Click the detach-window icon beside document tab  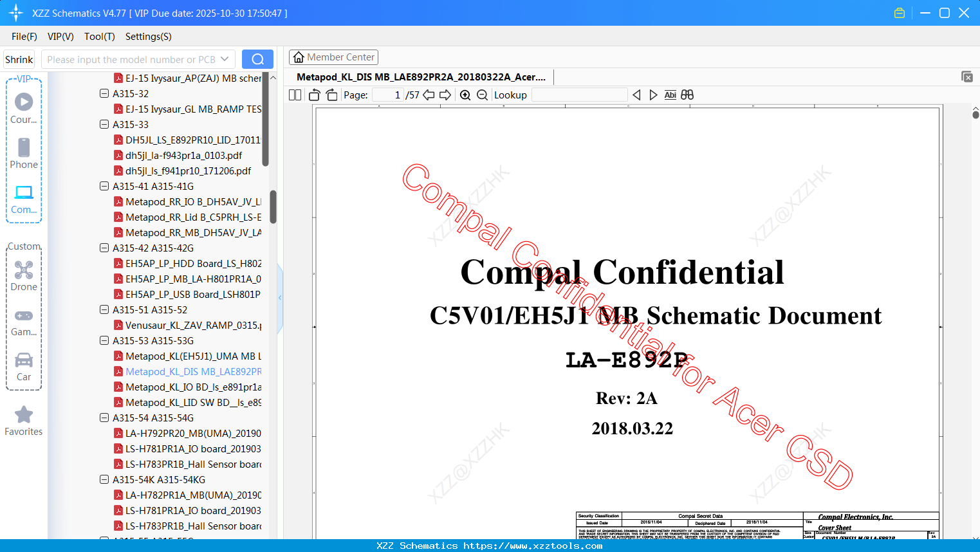[x=967, y=77]
